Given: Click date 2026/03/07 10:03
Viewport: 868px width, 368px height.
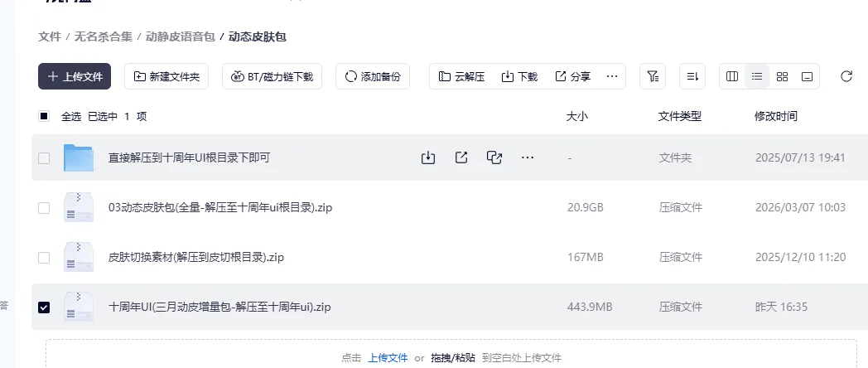Looking at the screenshot, I should click(x=800, y=208).
